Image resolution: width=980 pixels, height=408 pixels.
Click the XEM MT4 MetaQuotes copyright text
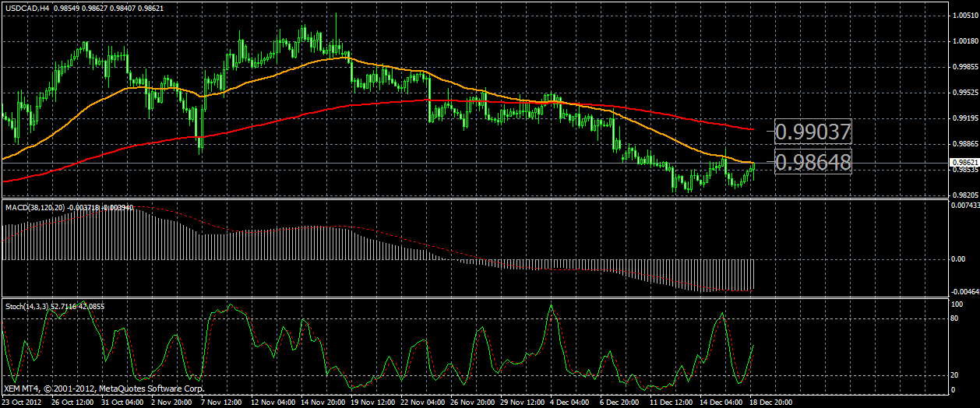coord(104,388)
